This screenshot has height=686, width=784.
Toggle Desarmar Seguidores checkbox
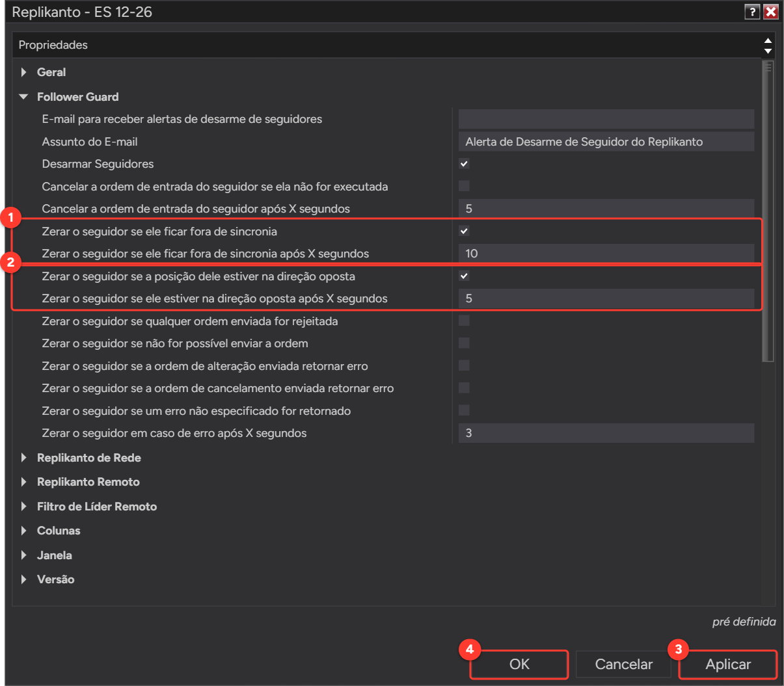pyautogui.click(x=464, y=164)
